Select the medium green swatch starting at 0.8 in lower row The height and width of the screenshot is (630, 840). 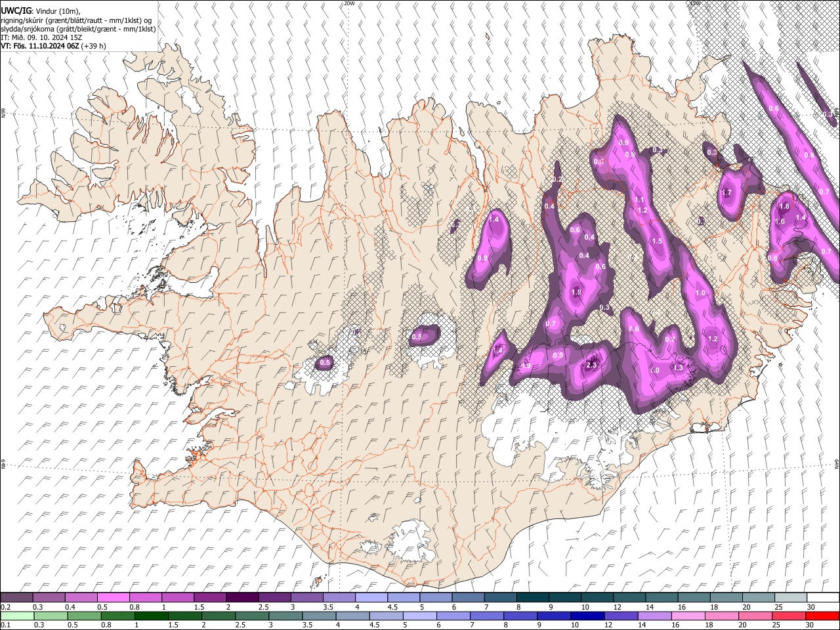click(118, 616)
